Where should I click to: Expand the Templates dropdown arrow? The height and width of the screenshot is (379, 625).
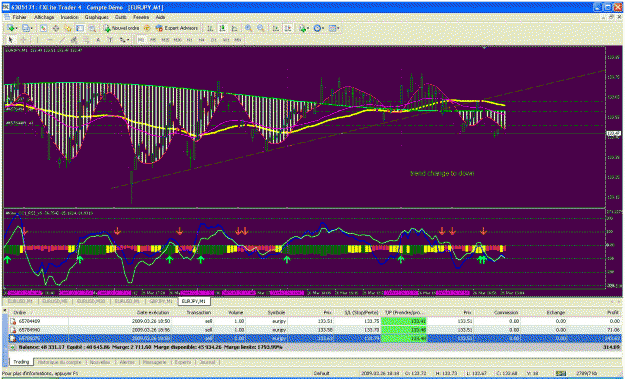click(x=338, y=29)
